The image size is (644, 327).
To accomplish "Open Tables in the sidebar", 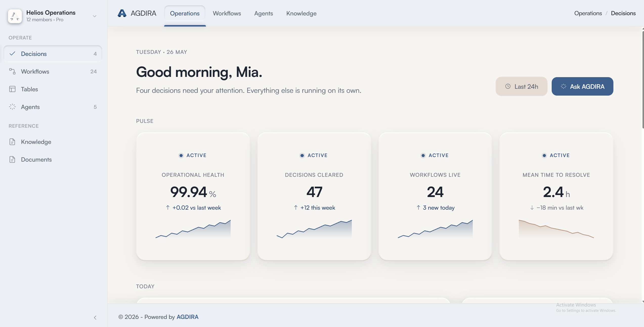I will pos(53,89).
